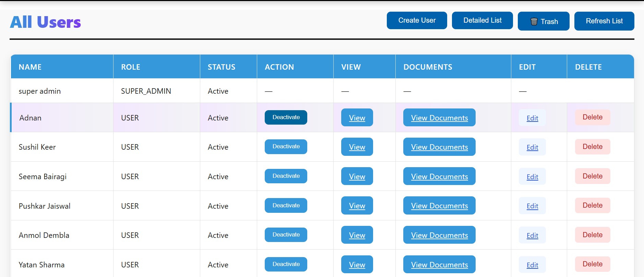Click the NAME column header
This screenshot has height=277, width=644.
click(x=62, y=67)
